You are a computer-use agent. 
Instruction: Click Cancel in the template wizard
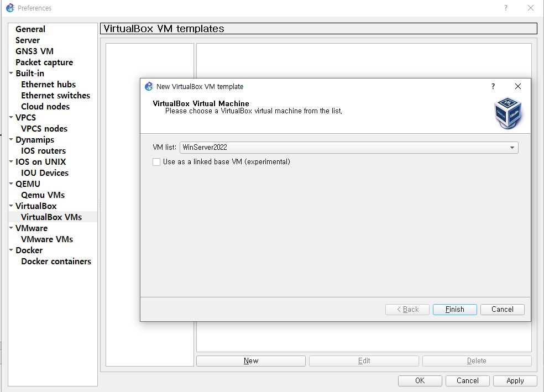tap(503, 310)
